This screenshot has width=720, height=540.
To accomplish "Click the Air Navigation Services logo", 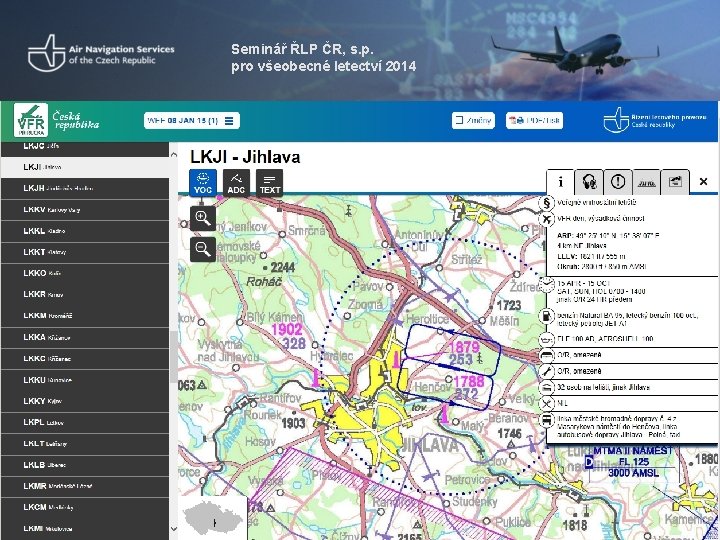I will pyautogui.click(x=101, y=54).
